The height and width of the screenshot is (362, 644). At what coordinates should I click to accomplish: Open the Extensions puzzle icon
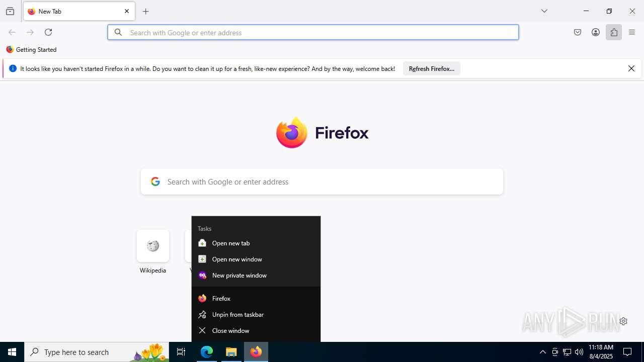pyautogui.click(x=614, y=32)
